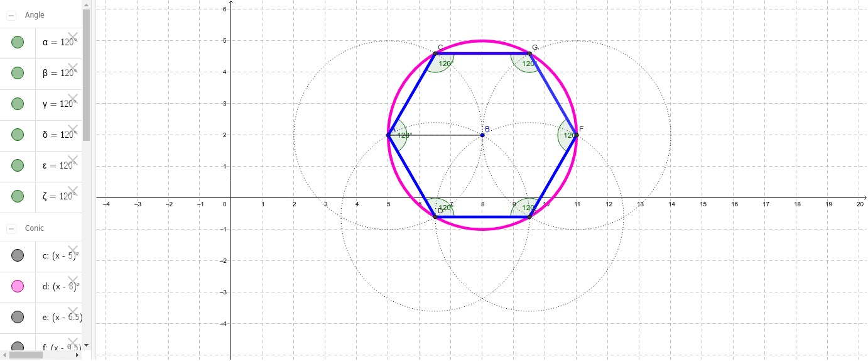Hide angle α with its visibility circle

point(18,43)
